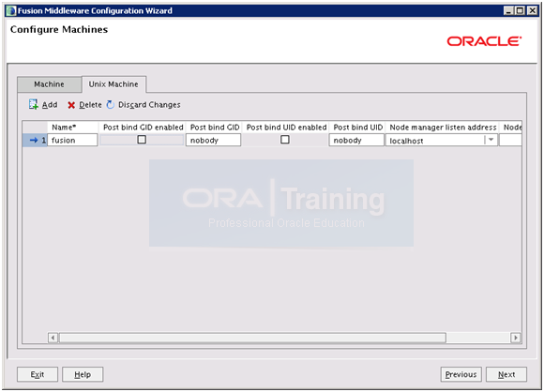Click the Post bind UID nobody field
The image size is (544, 392).
coord(356,140)
